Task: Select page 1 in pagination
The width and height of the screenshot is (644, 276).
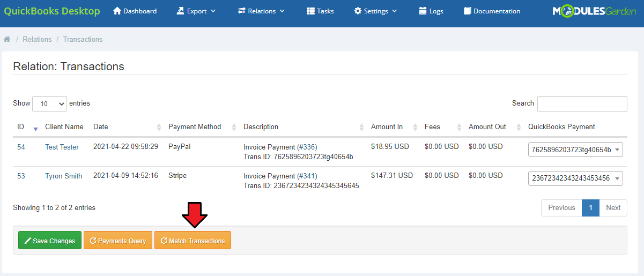Action: [590, 208]
